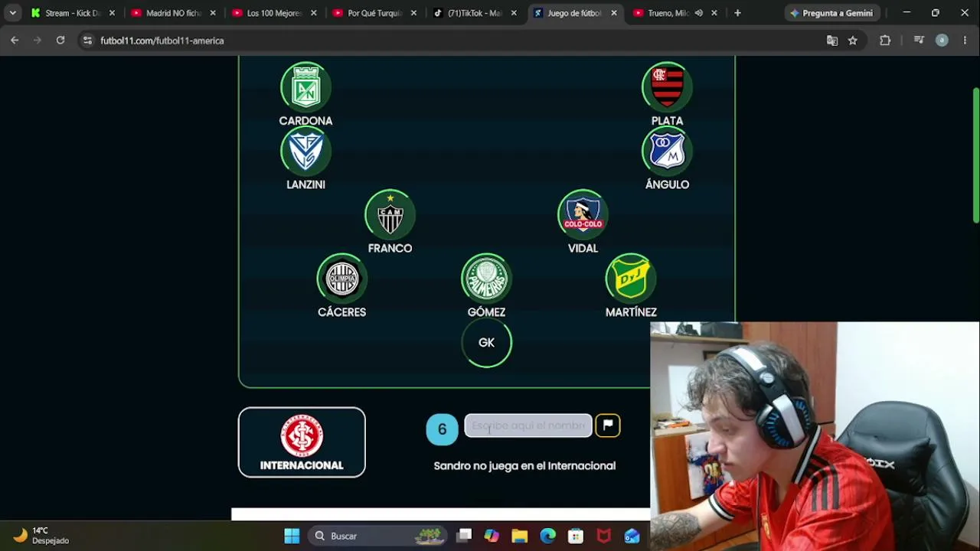Screen dimensions: 980x551
Task: Click the futbol11.com address bar URL
Action: (162, 41)
